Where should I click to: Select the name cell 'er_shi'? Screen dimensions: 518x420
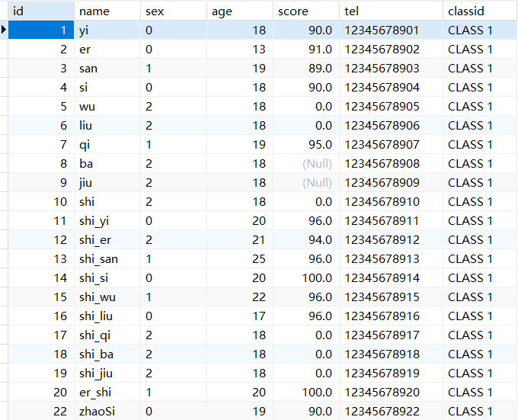(107, 393)
